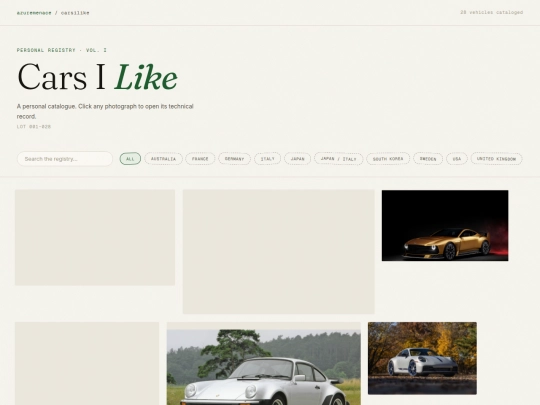Open the gold sports car photograph

click(x=445, y=226)
